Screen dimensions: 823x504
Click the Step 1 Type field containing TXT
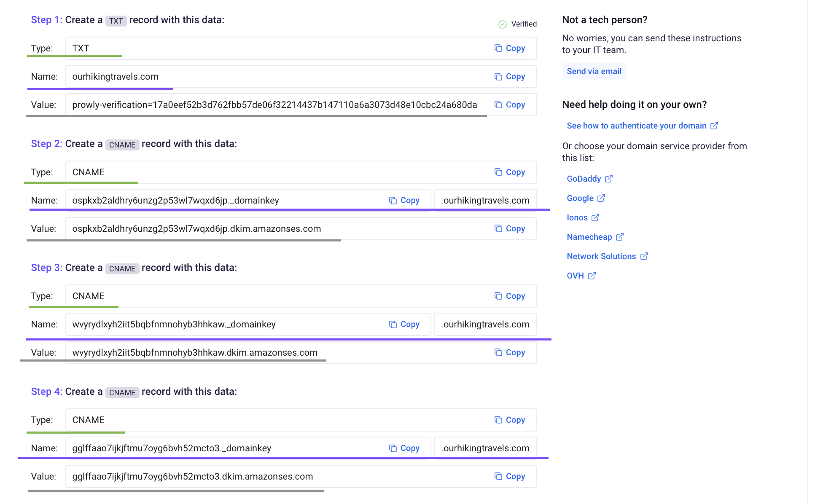coord(301,48)
